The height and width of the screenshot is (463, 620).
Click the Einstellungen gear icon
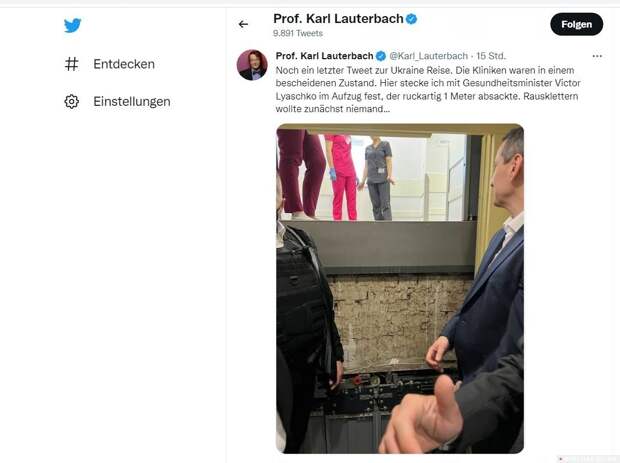coord(72,102)
